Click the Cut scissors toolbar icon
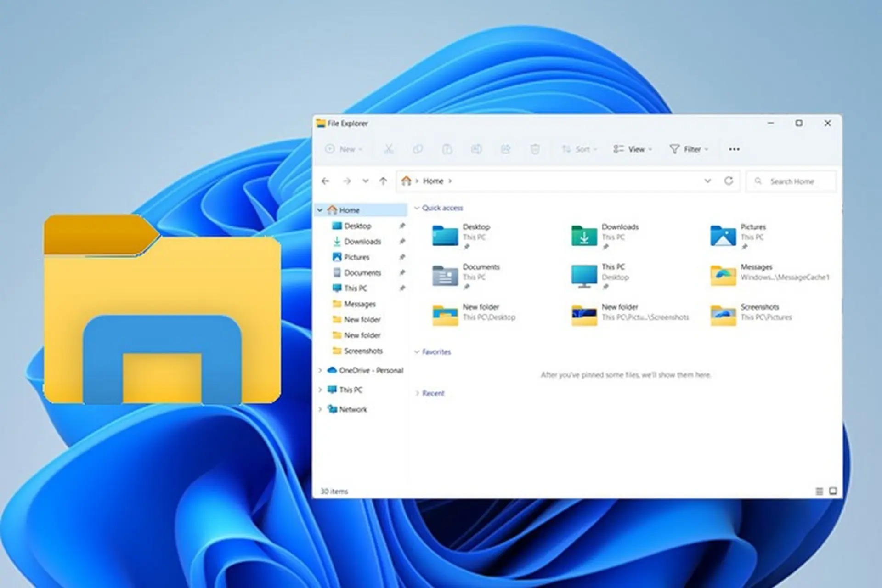The height and width of the screenshot is (588, 882). tap(389, 149)
